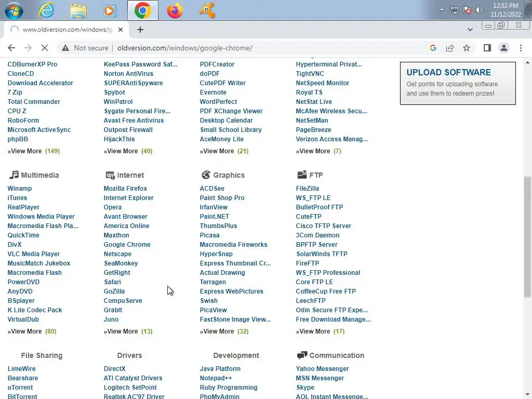Click the scrollbar up arrow
Image resolution: width=532 pixels, height=399 pixels.
pos(527,62)
